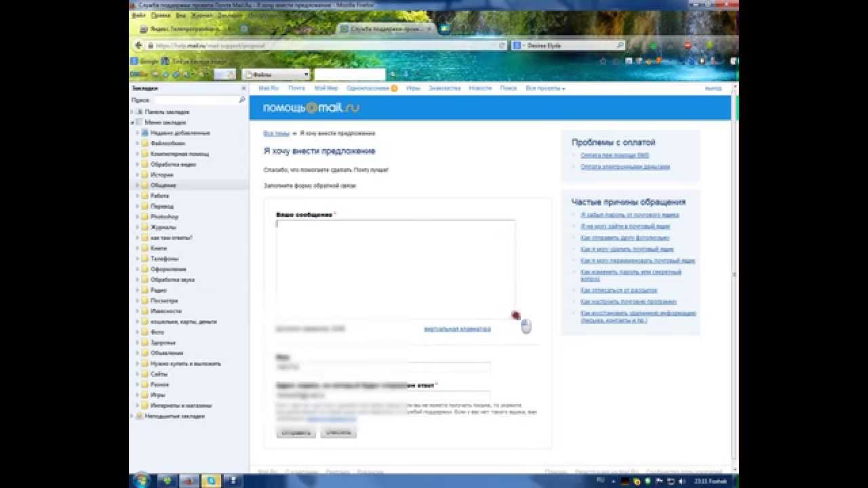Open the Как отписаться от рассылок link
The image size is (868, 488).
pos(618,290)
